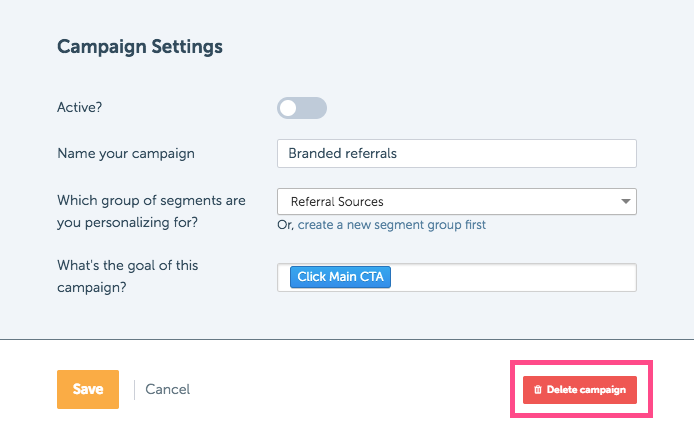Image resolution: width=694 pixels, height=436 pixels.
Task: Click the 'Or,' text before the link
Action: tap(285, 225)
